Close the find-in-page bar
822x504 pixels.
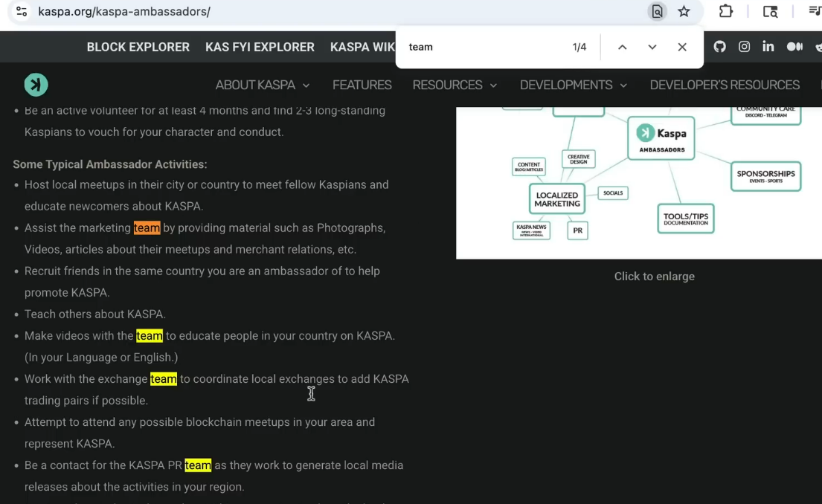tap(682, 47)
